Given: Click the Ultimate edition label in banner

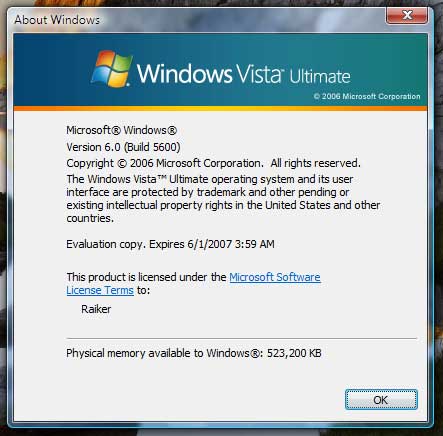Looking at the screenshot, I should click(x=320, y=76).
